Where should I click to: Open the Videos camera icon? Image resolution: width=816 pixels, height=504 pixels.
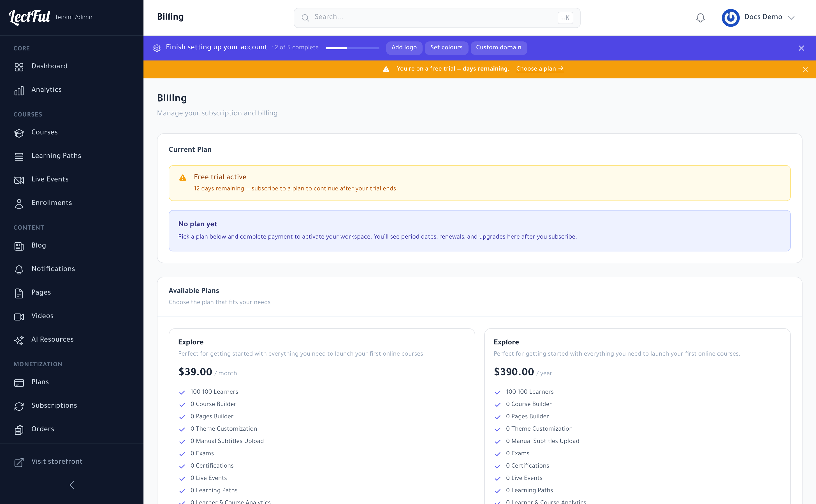click(x=19, y=316)
